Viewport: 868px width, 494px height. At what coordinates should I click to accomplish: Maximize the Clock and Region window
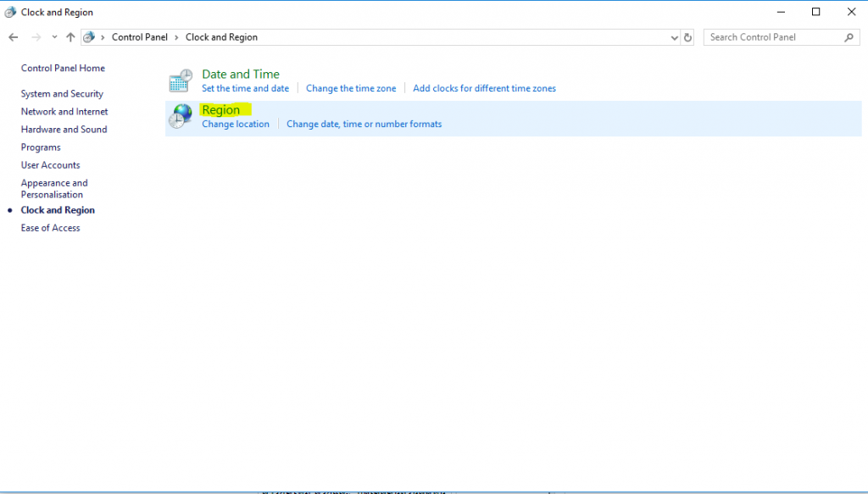816,12
